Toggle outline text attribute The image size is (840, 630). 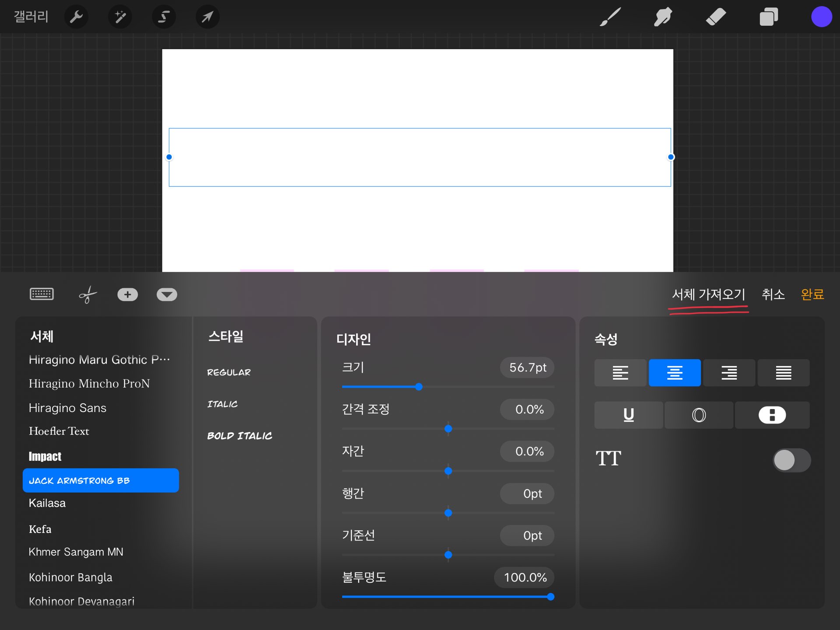[699, 415]
